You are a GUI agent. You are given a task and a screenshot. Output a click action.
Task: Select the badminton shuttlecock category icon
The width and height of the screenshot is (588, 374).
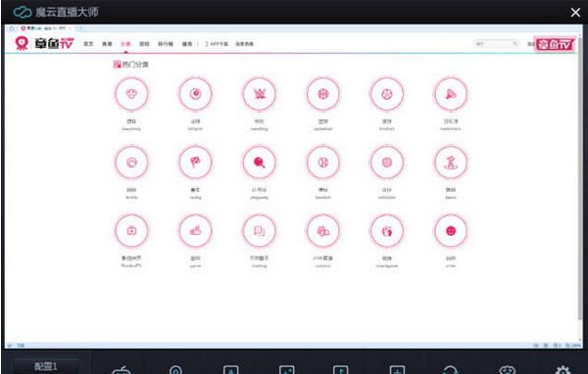pyautogui.click(x=451, y=94)
